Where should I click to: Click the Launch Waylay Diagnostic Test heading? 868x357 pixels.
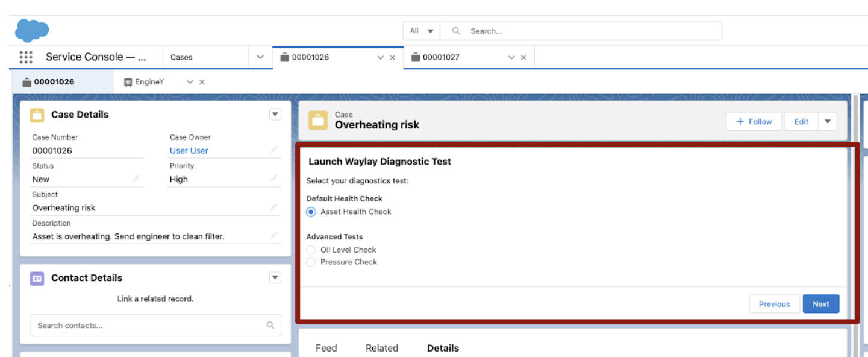[x=380, y=162]
